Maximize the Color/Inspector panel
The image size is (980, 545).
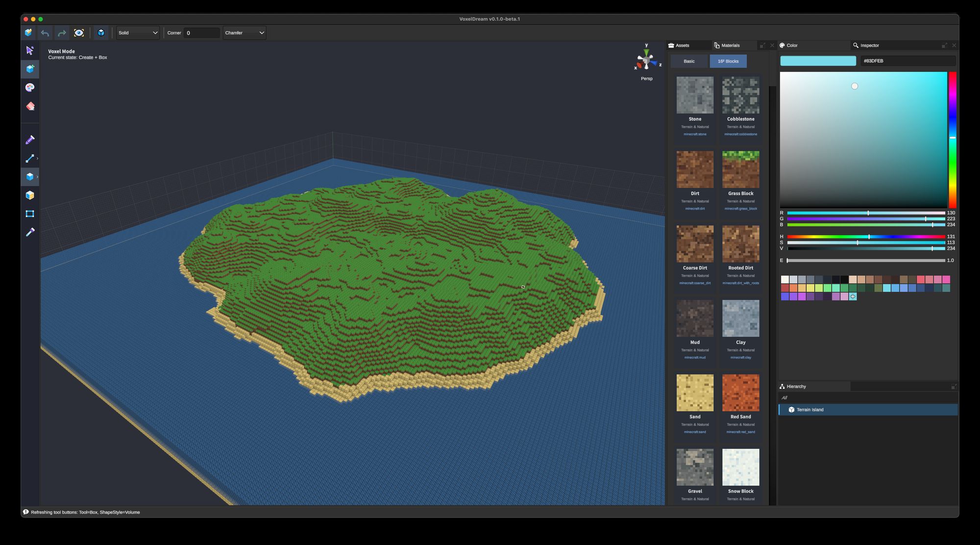pyautogui.click(x=944, y=46)
